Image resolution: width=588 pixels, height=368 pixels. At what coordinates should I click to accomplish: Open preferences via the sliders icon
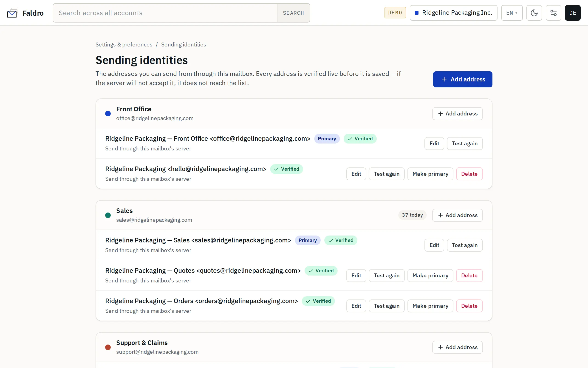[x=553, y=13]
